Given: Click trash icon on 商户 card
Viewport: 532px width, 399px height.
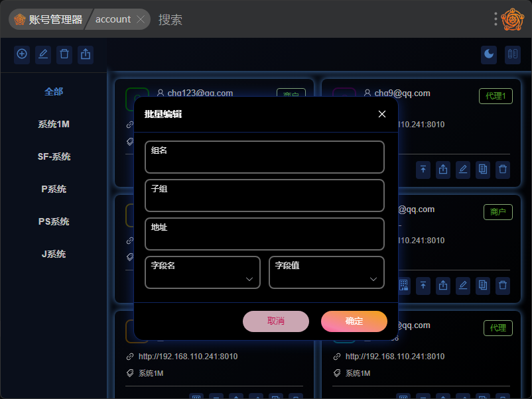Looking at the screenshot, I should 503,285.
